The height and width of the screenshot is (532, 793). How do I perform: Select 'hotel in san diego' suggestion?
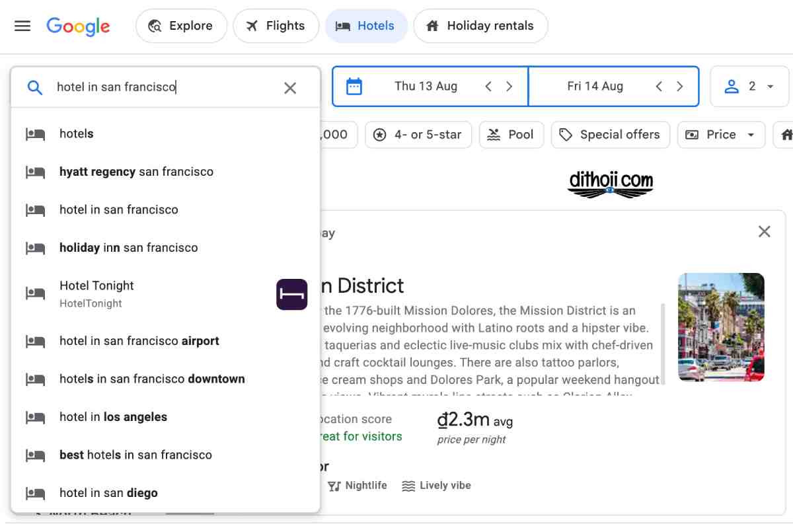tap(165, 493)
